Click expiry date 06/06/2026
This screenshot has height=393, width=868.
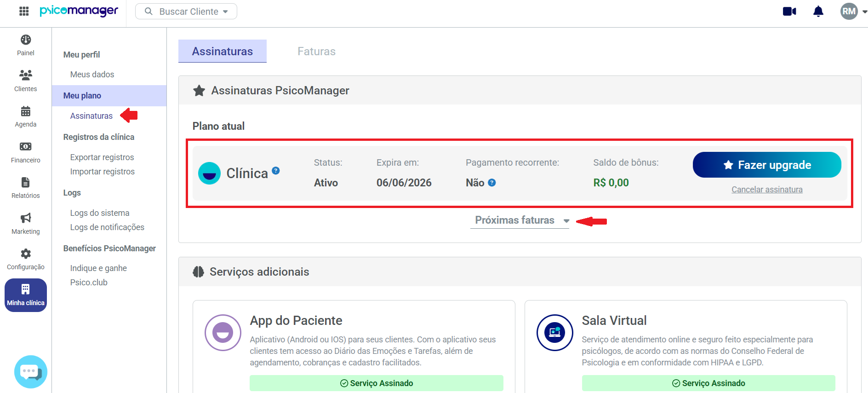(x=404, y=183)
